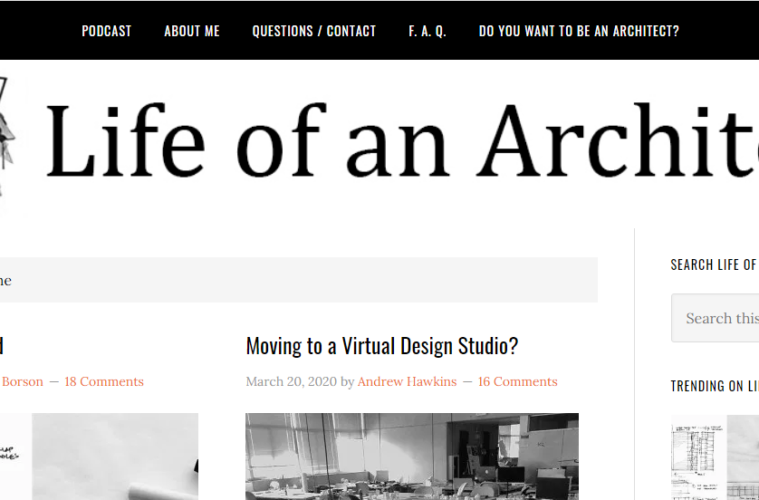Click the left post's marker sketch thumbnail
The width and height of the screenshot is (759, 500).
pos(98,456)
